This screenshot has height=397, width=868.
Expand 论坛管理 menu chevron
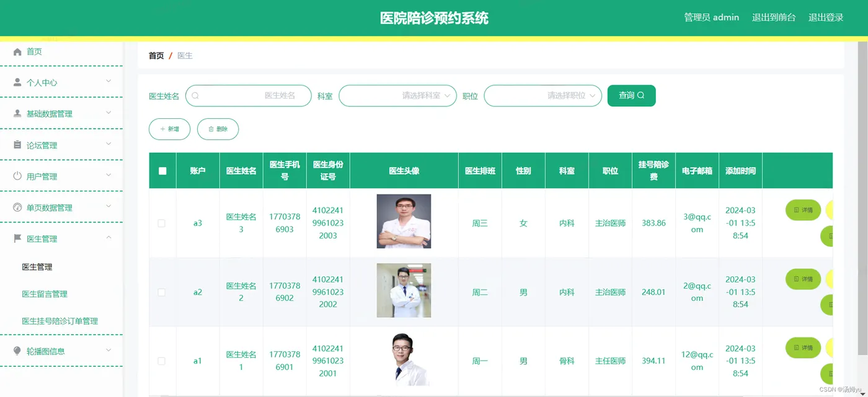(108, 144)
